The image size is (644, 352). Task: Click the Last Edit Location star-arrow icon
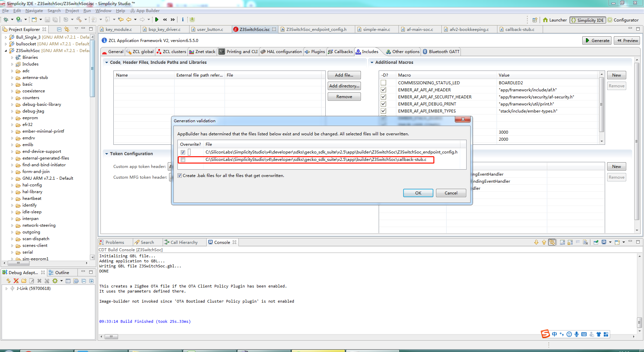[x=121, y=19]
